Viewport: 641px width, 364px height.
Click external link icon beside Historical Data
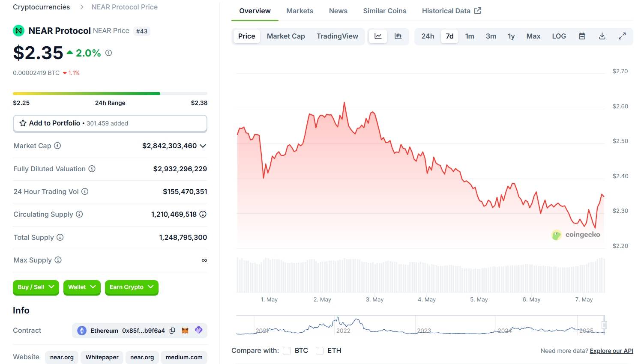point(478,11)
